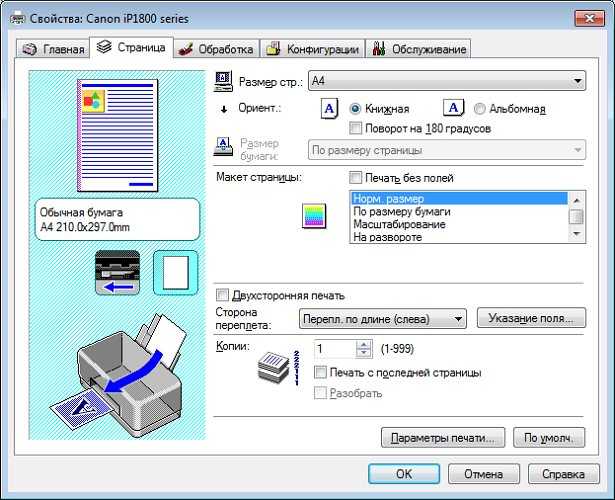The image size is (615, 500).
Task: Select the Страница tab
Action: click(x=131, y=47)
